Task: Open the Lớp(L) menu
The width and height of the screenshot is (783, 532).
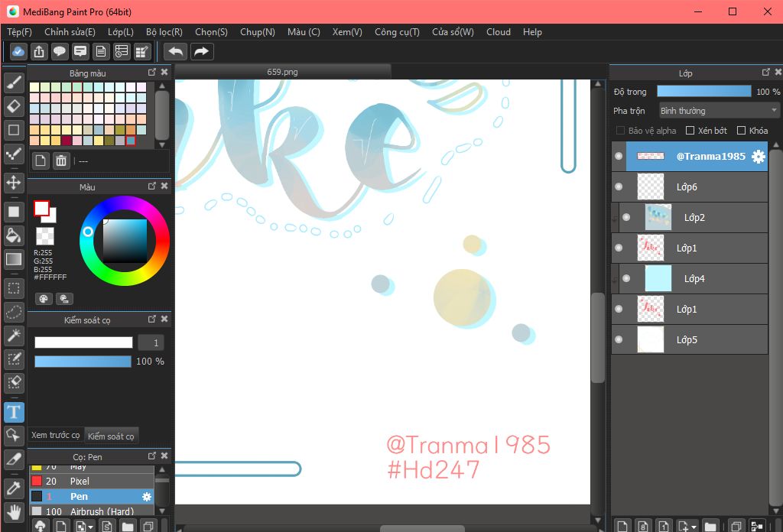Action: click(121, 32)
